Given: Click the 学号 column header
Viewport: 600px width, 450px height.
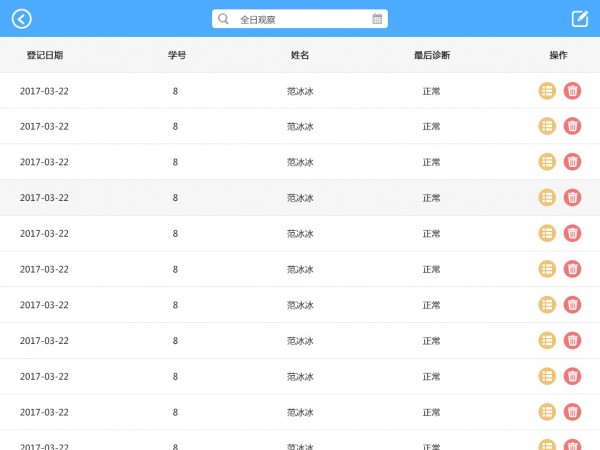Looking at the screenshot, I should click(x=176, y=55).
